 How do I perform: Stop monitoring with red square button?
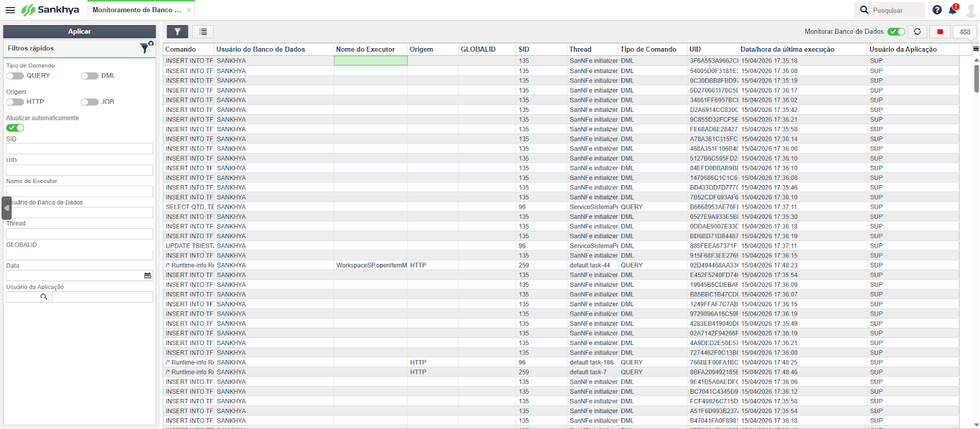[x=940, y=32]
